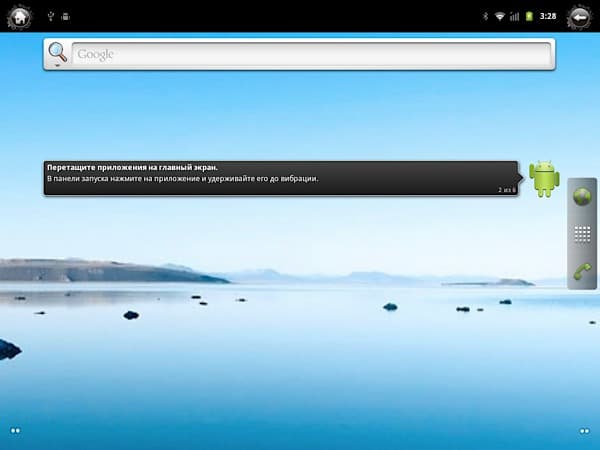Open the search source dropdown arrow under the magnifier

(57, 66)
